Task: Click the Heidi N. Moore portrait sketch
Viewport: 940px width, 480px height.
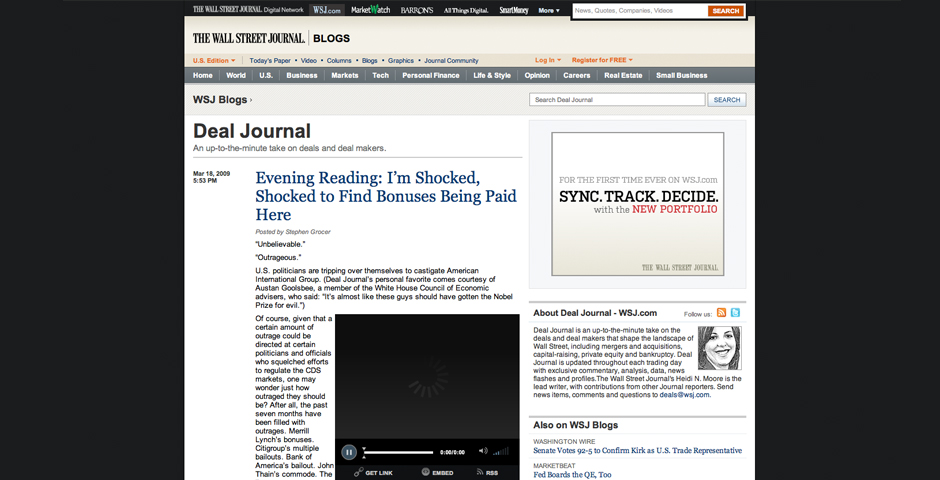Action: point(719,348)
